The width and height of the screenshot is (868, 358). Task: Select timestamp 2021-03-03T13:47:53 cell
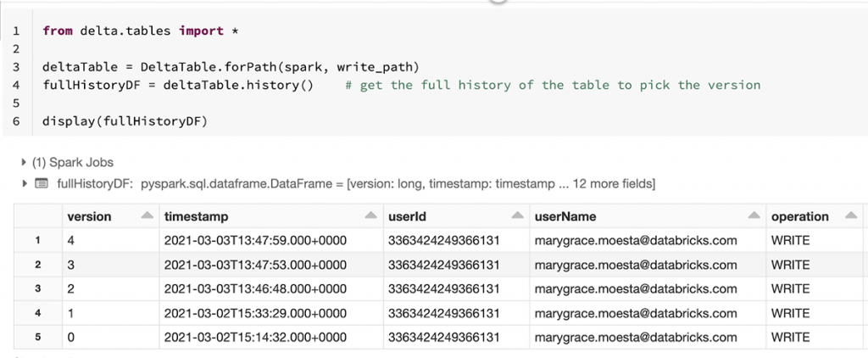[254, 264]
